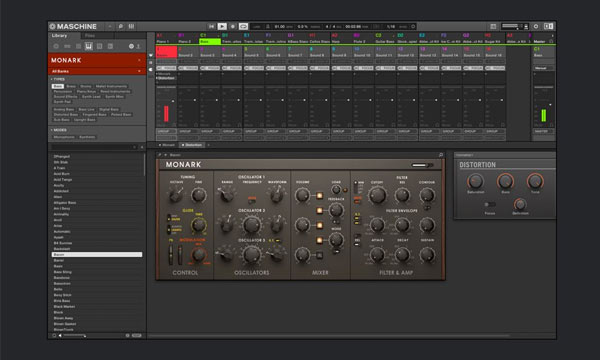Image resolution: width=600 pixels, height=360 pixels.
Task: Select the Drums type tag
Action: [x=86, y=86]
